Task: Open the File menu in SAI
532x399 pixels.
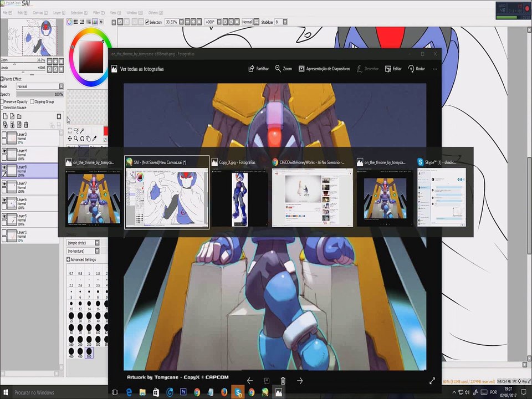Action: click(7, 13)
